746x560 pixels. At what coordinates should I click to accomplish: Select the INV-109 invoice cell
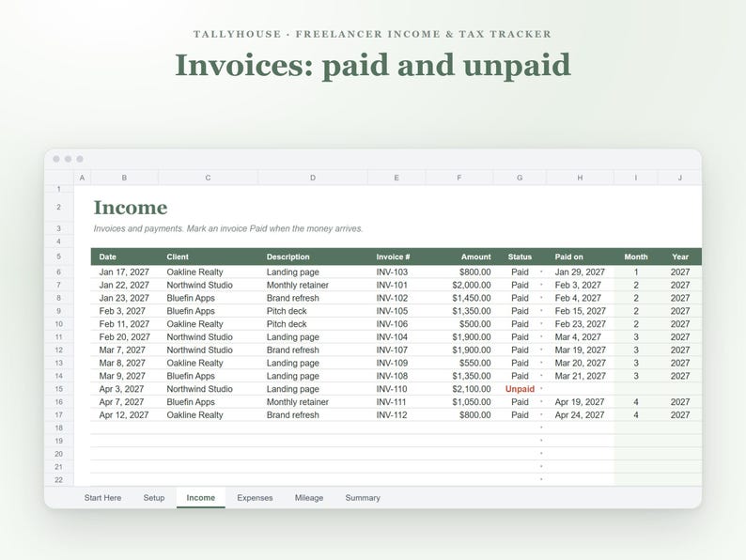coord(396,363)
